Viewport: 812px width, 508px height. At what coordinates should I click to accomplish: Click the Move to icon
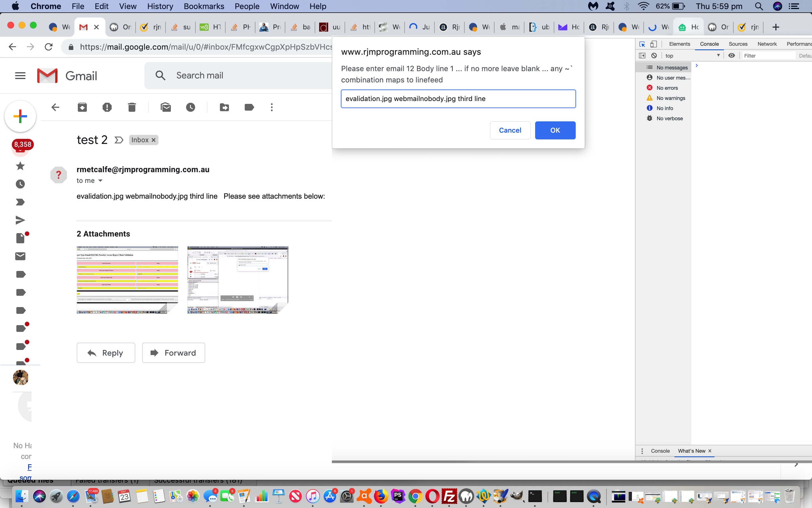pos(224,108)
